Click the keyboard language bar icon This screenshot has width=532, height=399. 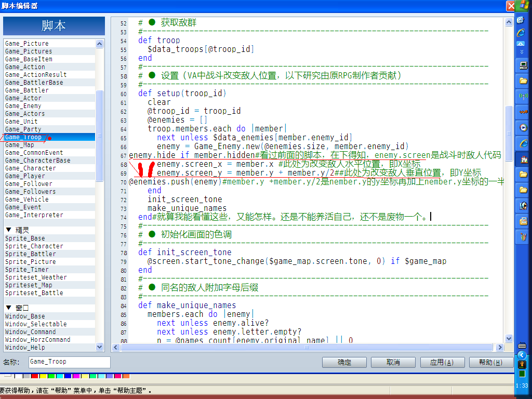[522, 345]
